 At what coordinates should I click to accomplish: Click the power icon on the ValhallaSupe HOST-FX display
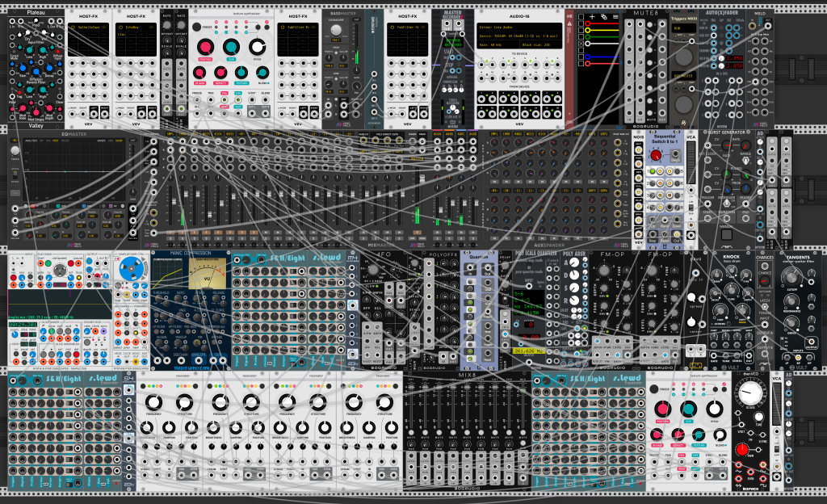[x=73, y=27]
